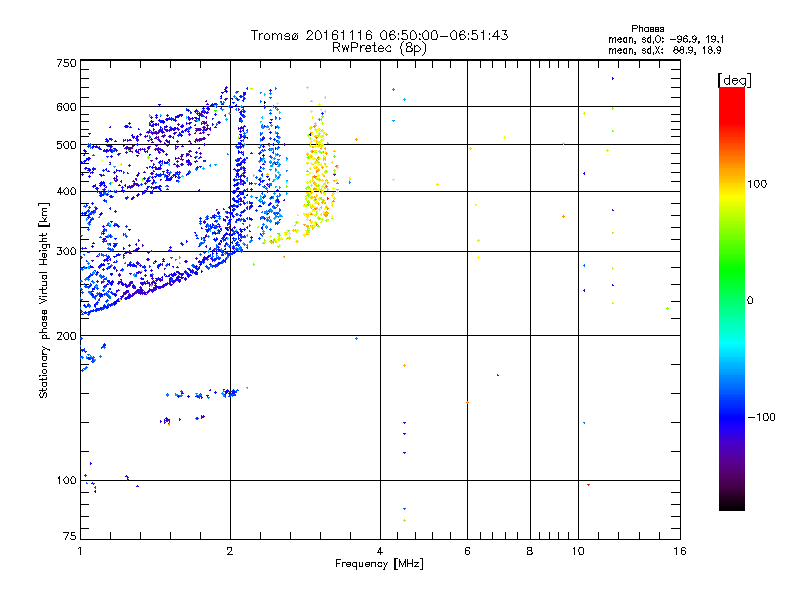The height and width of the screenshot is (600, 800).
Task: Click the 'Frequency [MHz]' x-axis label
Action: tap(379, 564)
